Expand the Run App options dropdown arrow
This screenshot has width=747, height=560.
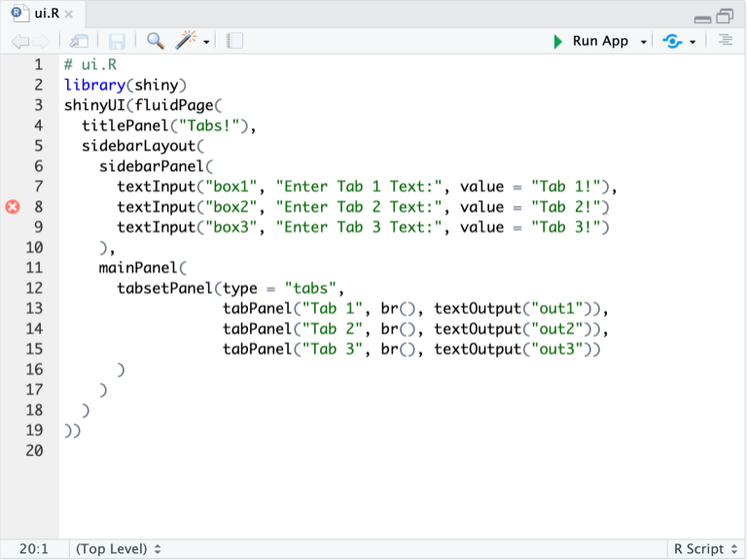click(x=643, y=42)
